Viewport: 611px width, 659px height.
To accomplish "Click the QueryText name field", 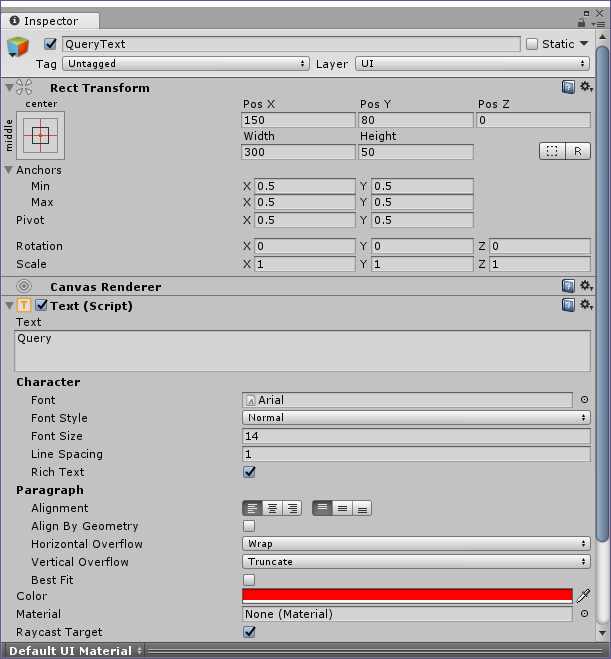I will point(291,44).
